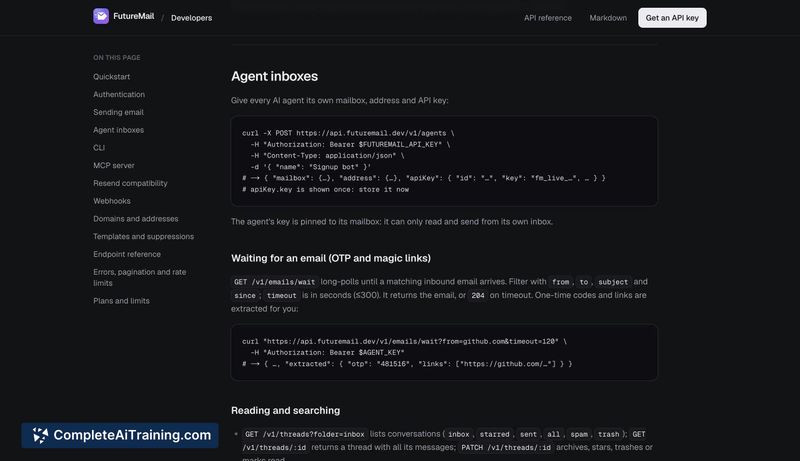
Task: Click the curl -X POST agents command line
Action: pos(348,133)
